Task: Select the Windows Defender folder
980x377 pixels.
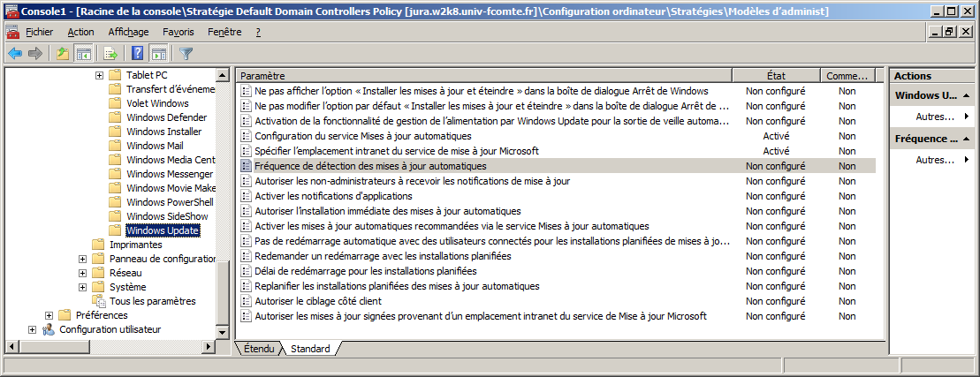Action: click(166, 117)
